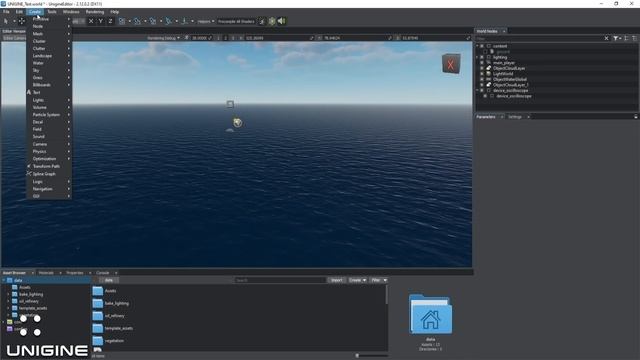This screenshot has width=640, height=360.
Task: Toggle the enabled checkbox for ObjectCloudLayer node
Action: pyautogui.click(x=482, y=68)
